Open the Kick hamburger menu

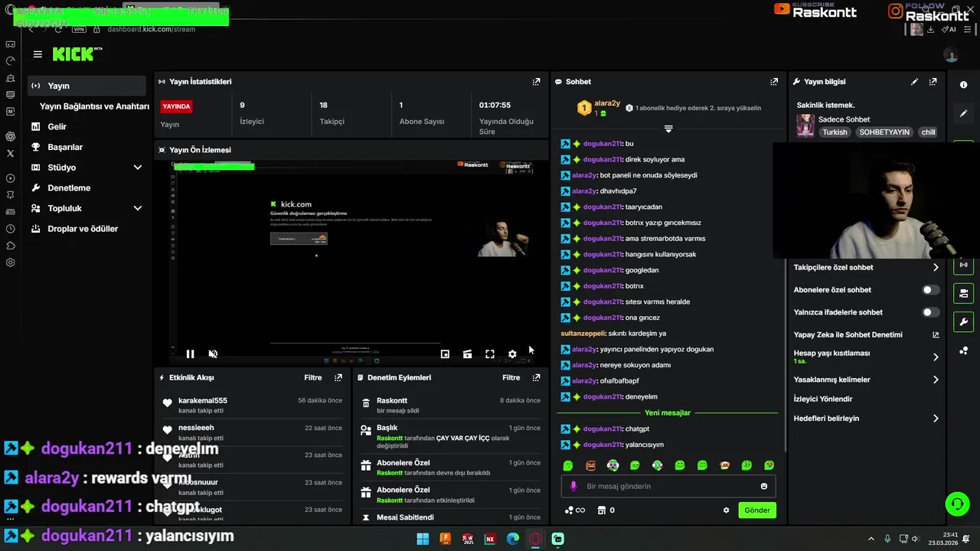click(x=38, y=54)
